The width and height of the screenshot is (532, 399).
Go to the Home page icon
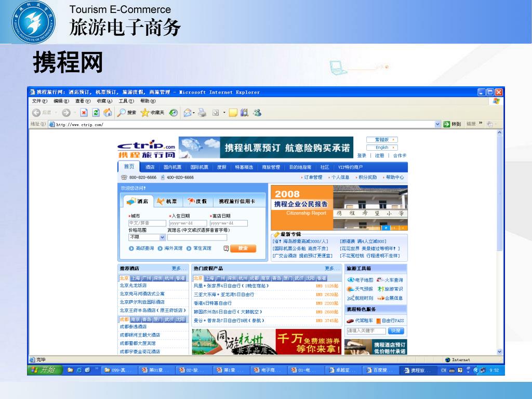coord(108,113)
